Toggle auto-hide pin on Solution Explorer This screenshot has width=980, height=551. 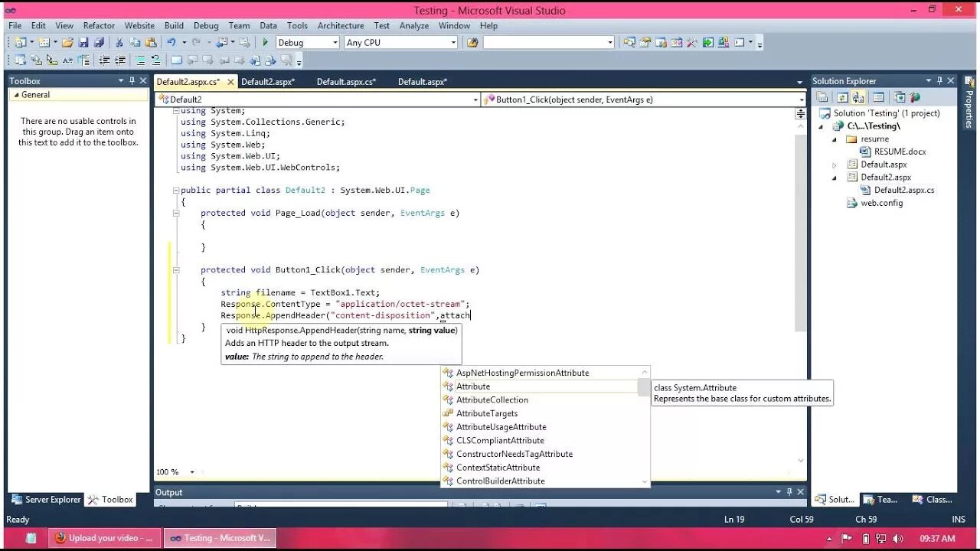pos(939,80)
